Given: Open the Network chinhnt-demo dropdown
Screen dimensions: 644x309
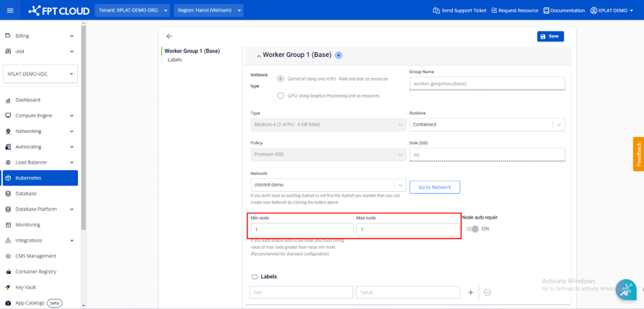Looking at the screenshot, I should [329, 185].
